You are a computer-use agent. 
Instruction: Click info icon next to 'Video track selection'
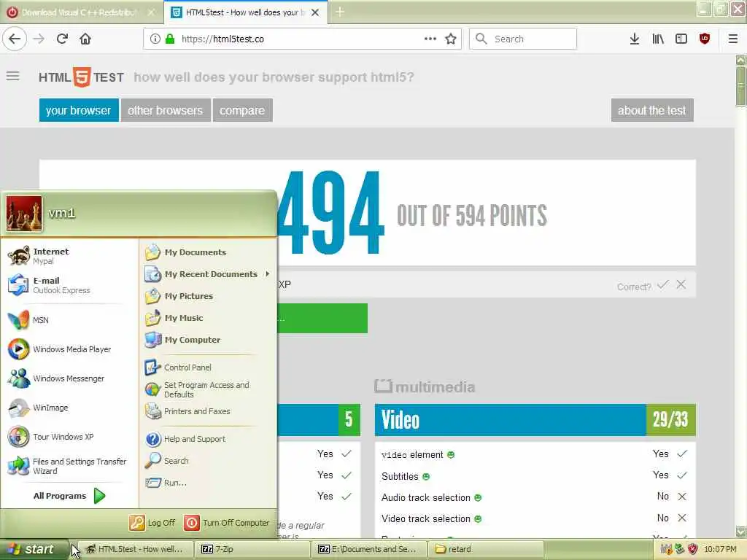coord(478,519)
